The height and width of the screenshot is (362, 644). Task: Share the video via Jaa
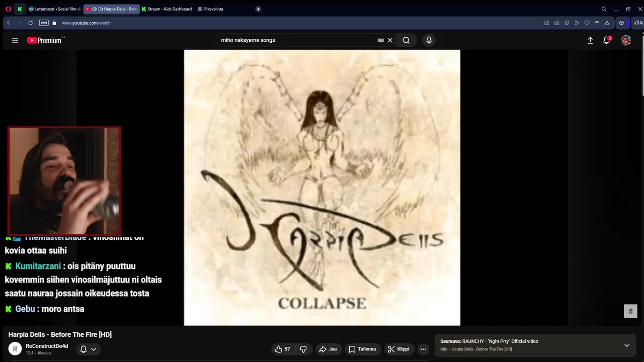[328, 349]
